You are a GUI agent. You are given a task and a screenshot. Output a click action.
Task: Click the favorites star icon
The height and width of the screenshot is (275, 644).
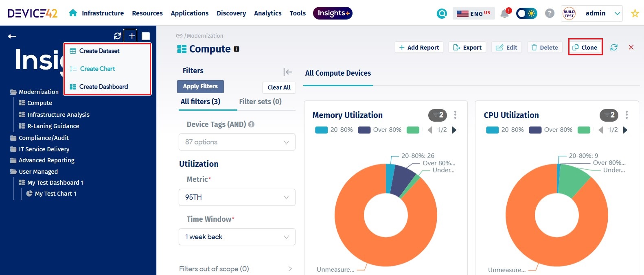635,13
